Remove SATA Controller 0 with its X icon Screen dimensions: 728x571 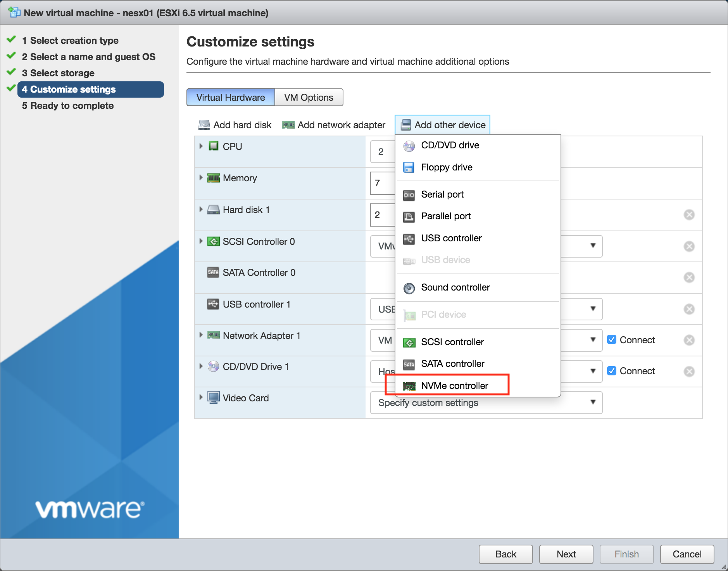[689, 277]
